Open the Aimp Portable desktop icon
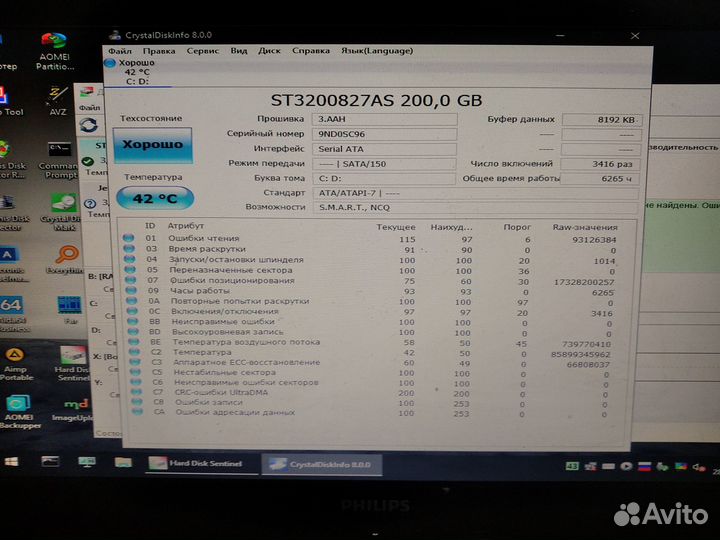720x540 pixels. point(16,364)
